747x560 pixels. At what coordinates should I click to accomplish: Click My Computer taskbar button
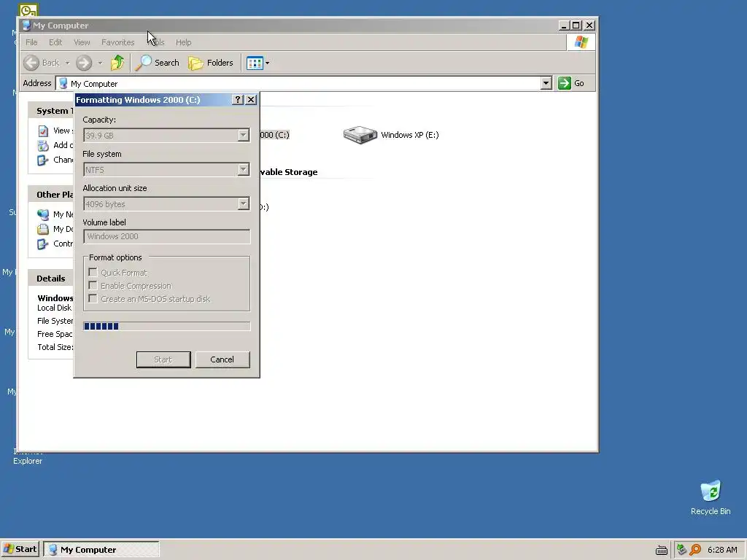101,550
